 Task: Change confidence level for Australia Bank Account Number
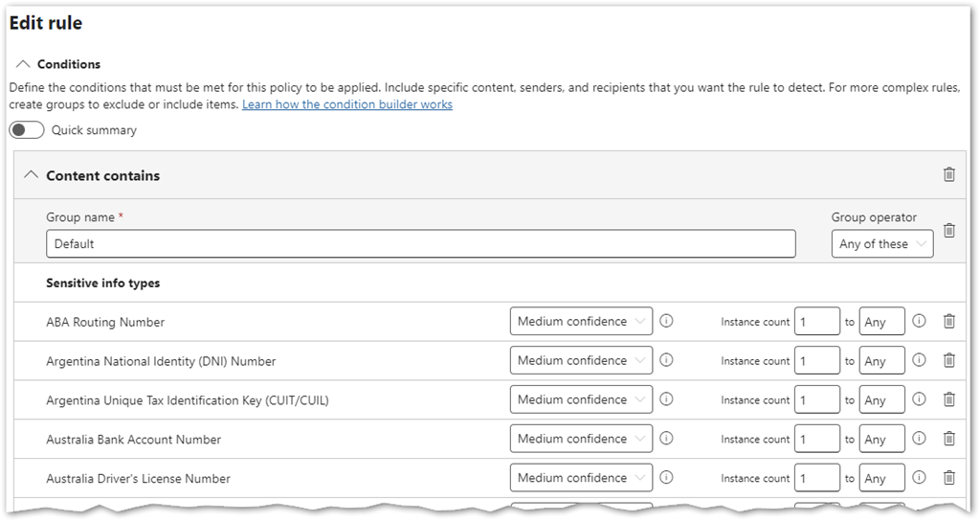point(581,439)
